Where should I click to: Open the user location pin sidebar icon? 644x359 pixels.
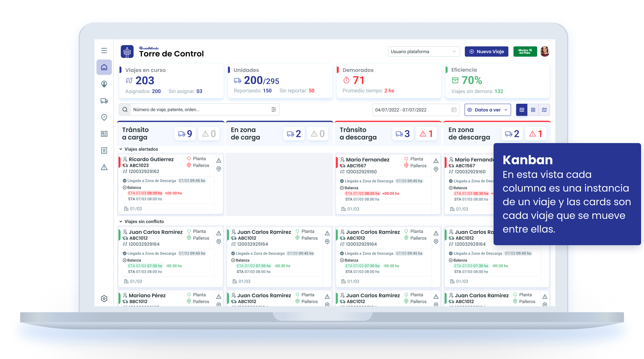coord(104,84)
